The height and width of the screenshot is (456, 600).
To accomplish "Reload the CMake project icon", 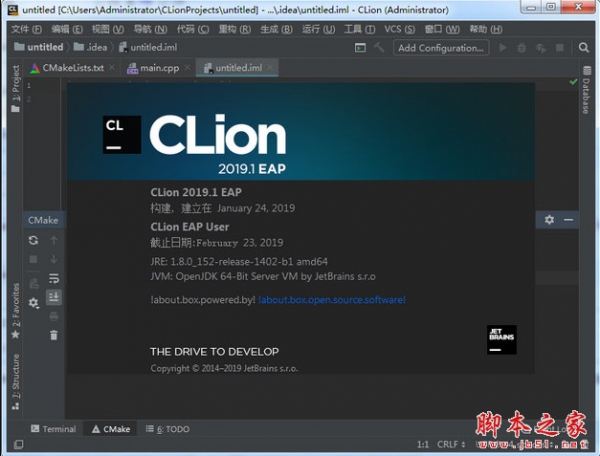I will (x=33, y=240).
